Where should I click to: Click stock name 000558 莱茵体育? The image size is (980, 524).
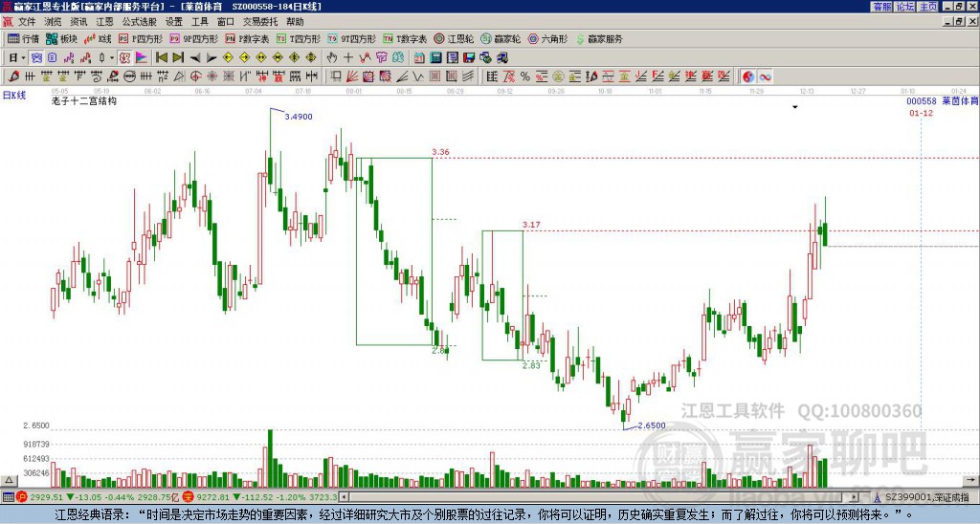(x=943, y=101)
